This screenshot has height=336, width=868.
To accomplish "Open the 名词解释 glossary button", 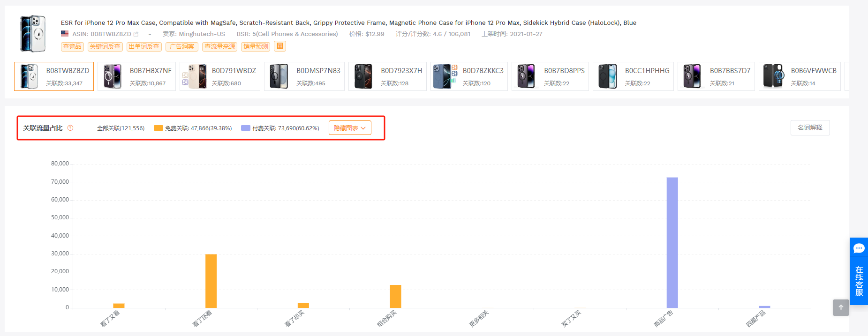I will click(810, 127).
